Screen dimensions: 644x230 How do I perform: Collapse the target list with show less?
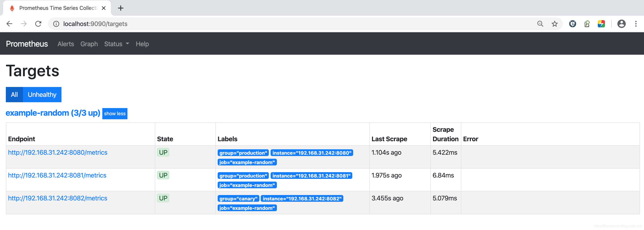click(115, 114)
